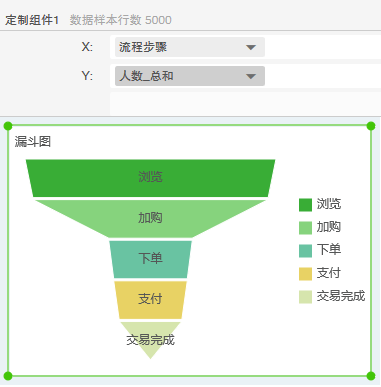Select the 定制组件1 tab label

[32, 20]
